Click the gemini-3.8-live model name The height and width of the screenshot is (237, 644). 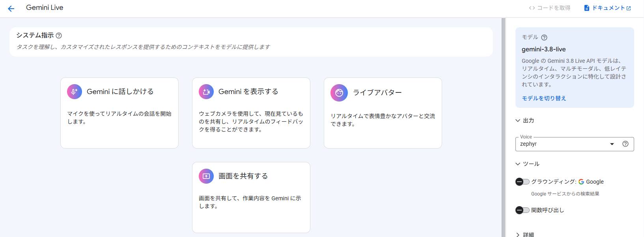coord(544,49)
